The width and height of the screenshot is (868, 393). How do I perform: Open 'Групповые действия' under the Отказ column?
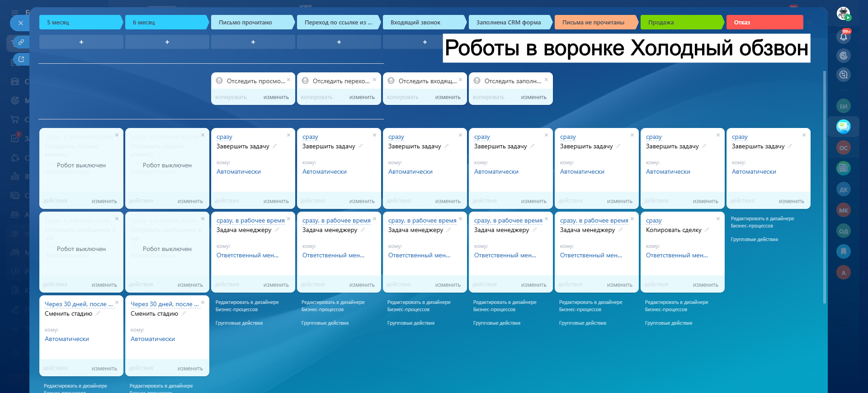point(754,239)
